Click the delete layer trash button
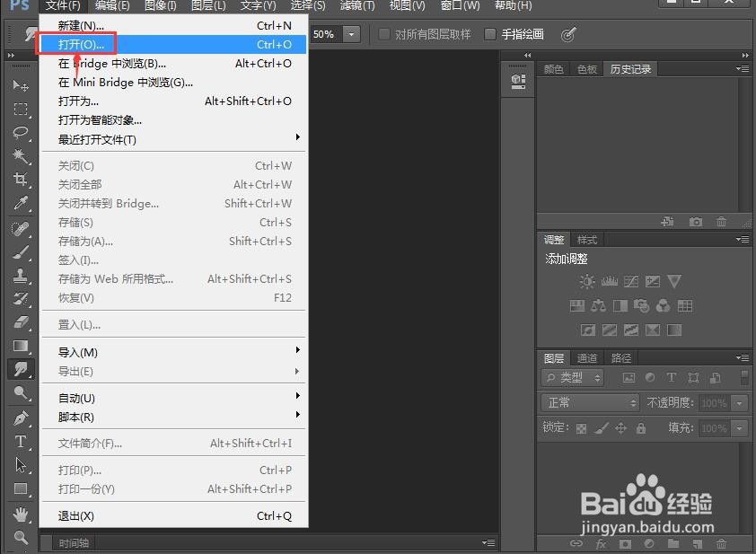 coord(722,543)
